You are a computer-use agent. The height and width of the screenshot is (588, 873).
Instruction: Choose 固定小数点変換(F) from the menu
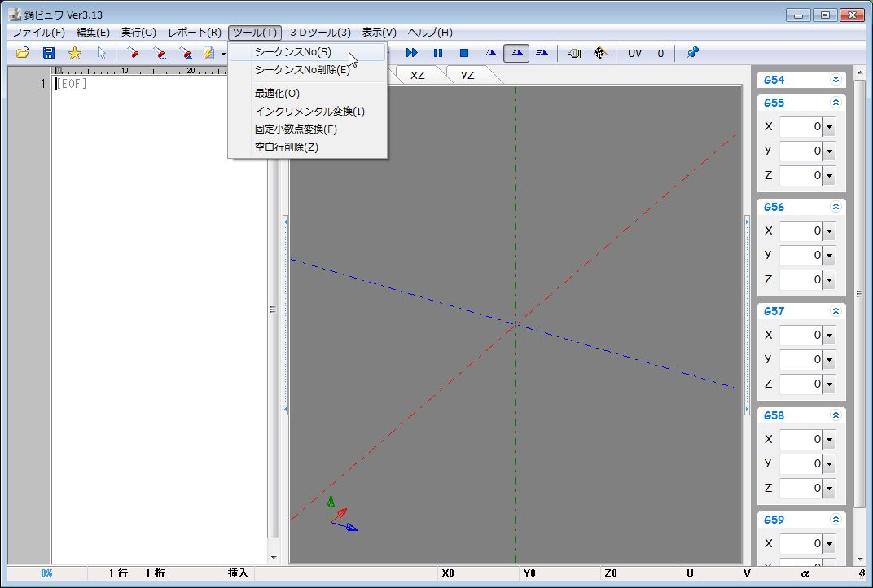[x=307, y=129]
